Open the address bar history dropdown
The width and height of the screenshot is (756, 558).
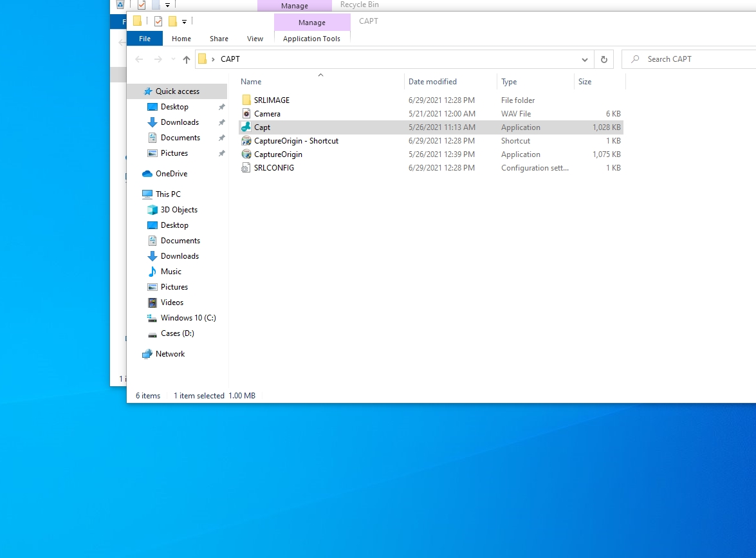coord(584,59)
